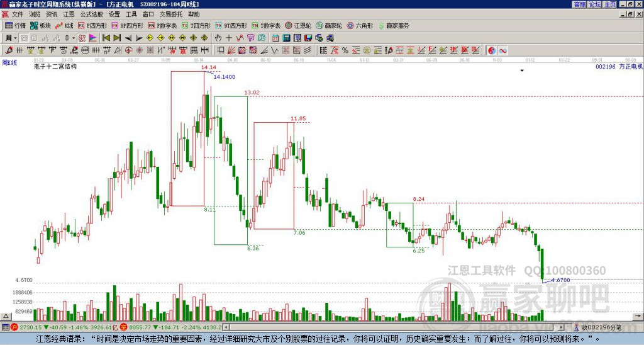
Task: Click the horizontal scrollbar right arrow
Action: pyautogui.click(x=562, y=327)
